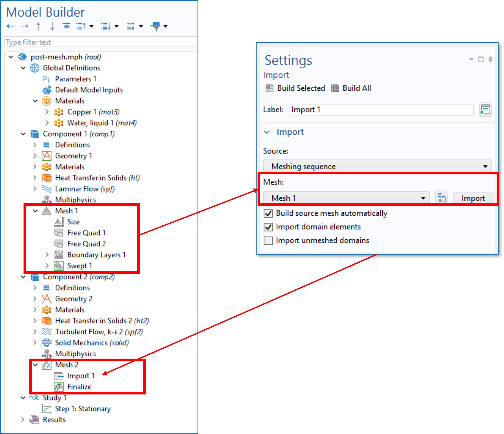The height and width of the screenshot is (434, 504).
Task: Click the go to source icon beside Mesh dropdown
Action: [x=441, y=198]
